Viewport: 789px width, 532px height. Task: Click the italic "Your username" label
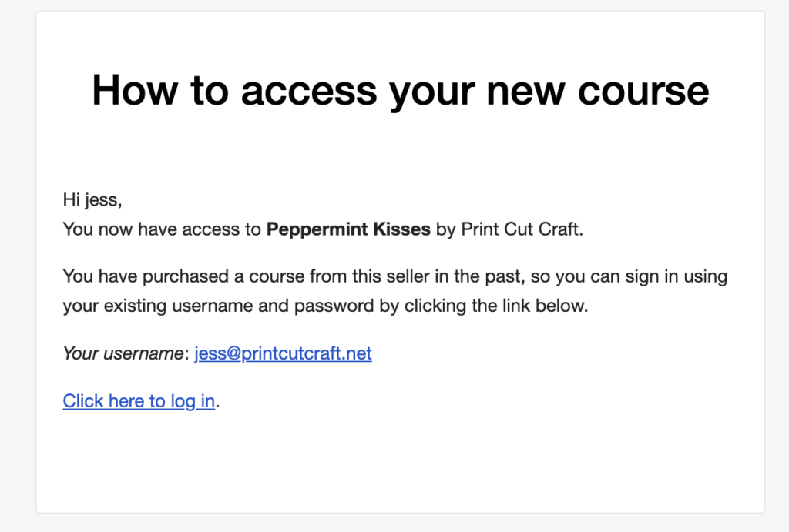coord(123,353)
